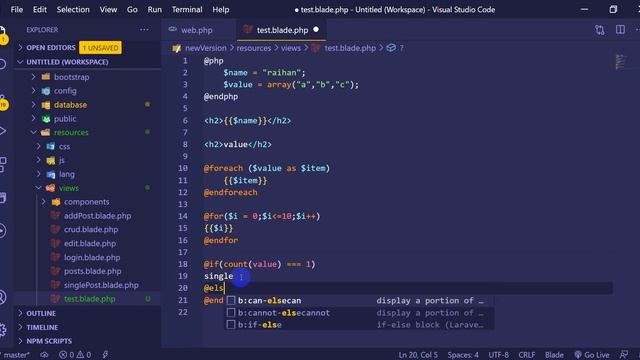
Task: Expand the Outline section
Action: click(x=20, y=313)
